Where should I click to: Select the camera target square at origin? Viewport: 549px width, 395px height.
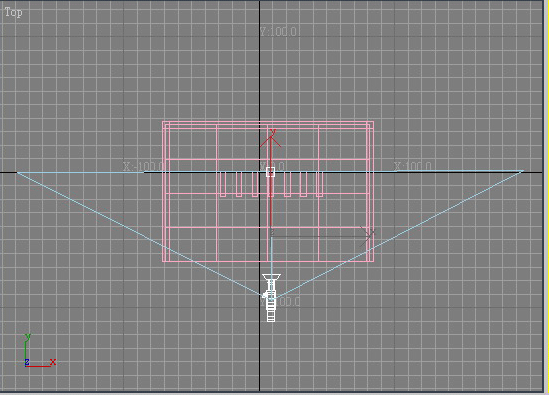click(x=270, y=172)
